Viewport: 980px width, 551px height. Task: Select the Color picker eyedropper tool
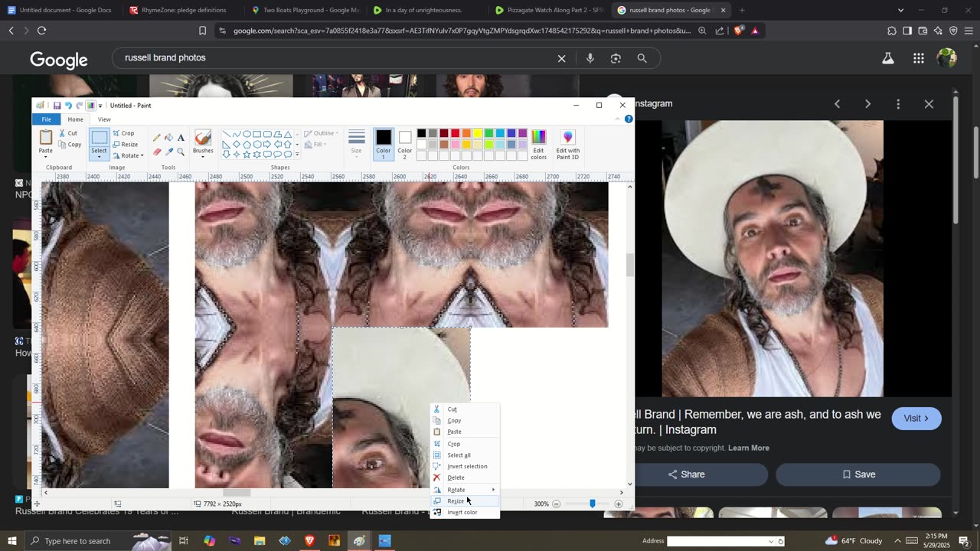coord(168,152)
